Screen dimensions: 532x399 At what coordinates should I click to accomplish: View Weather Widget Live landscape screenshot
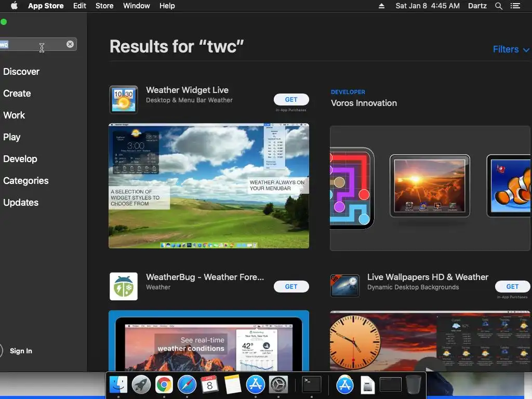pos(209,185)
